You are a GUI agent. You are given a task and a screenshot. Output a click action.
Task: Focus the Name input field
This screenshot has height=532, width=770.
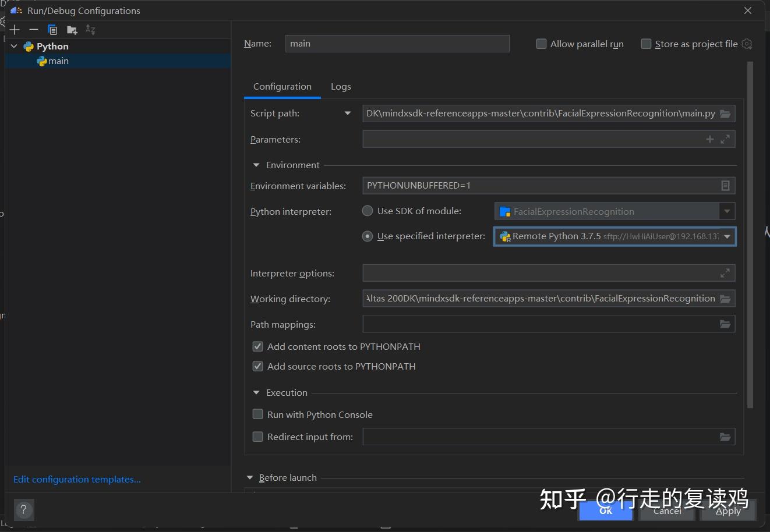pyautogui.click(x=397, y=44)
